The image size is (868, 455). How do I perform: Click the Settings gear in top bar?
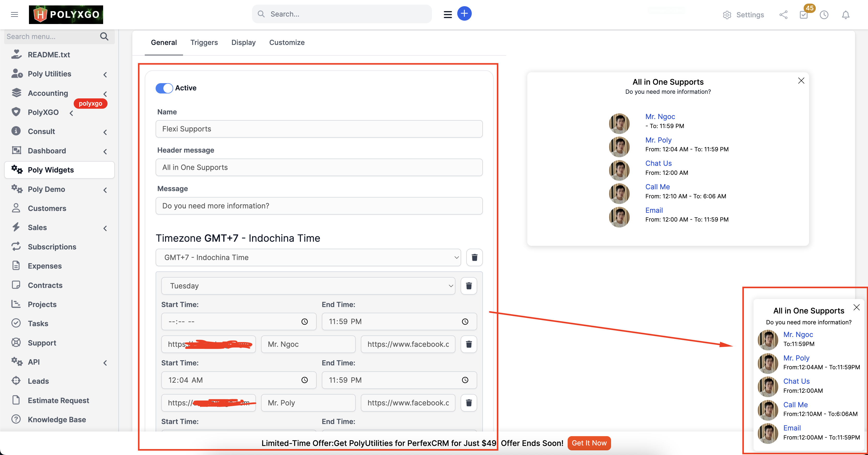[x=743, y=15]
